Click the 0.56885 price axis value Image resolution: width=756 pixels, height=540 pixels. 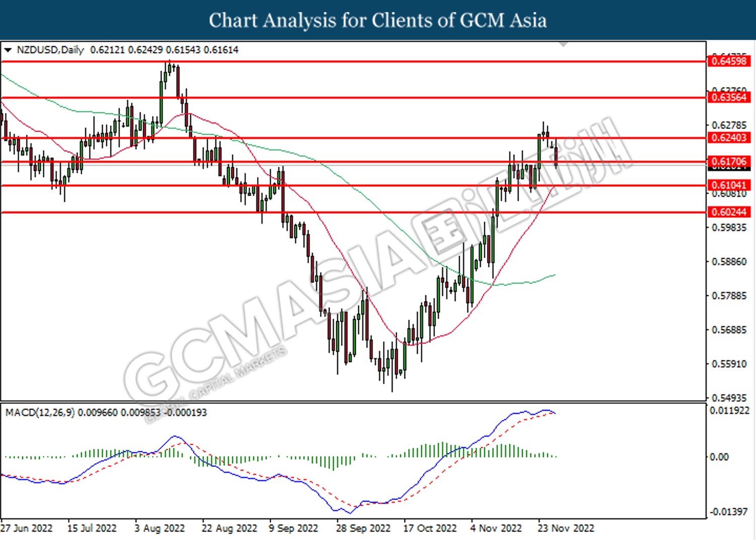pos(729,330)
